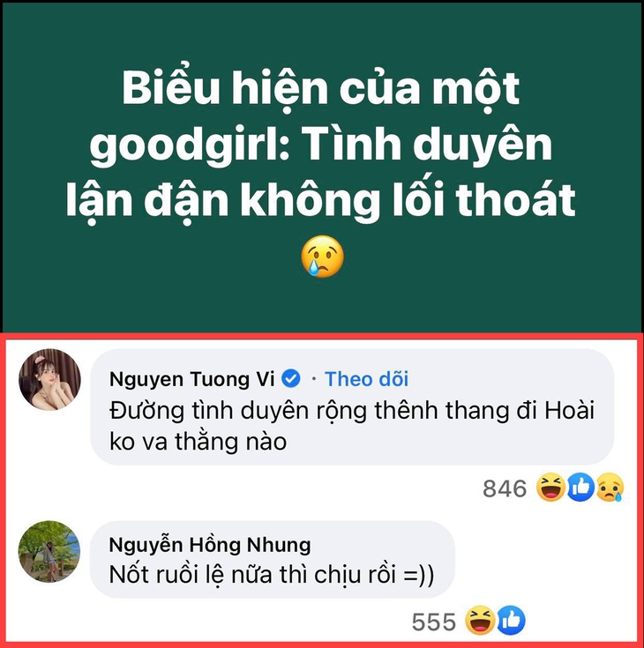Click the 555 reaction count
This screenshot has width=644, height=648.
(433, 622)
